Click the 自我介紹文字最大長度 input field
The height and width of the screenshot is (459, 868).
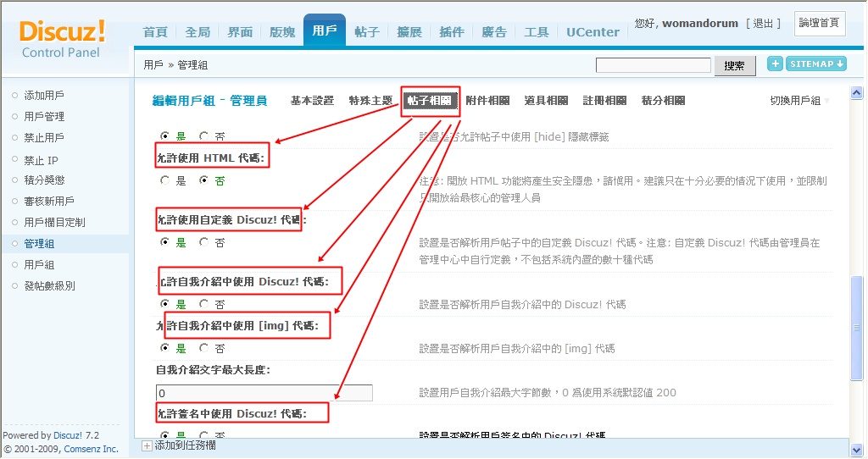coord(264,393)
